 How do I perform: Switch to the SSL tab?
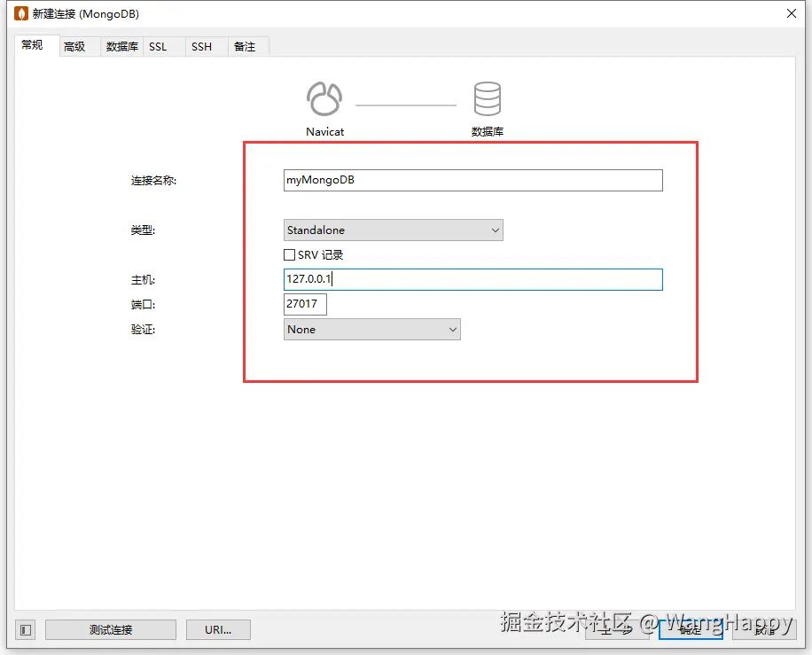pos(158,46)
